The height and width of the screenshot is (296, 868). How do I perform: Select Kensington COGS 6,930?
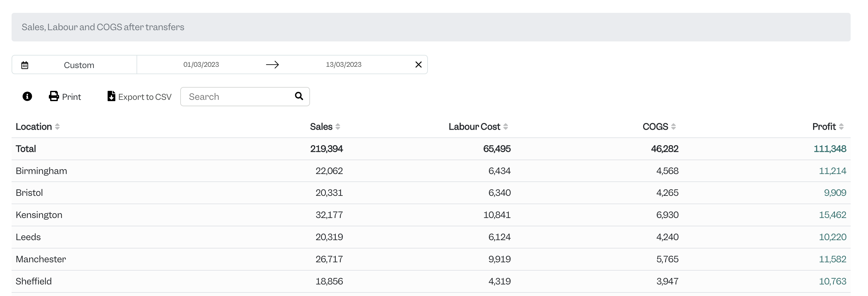click(x=667, y=215)
